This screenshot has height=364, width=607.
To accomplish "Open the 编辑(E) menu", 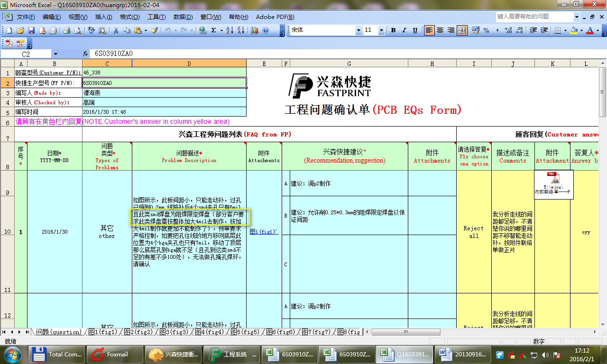I will coord(52,17).
